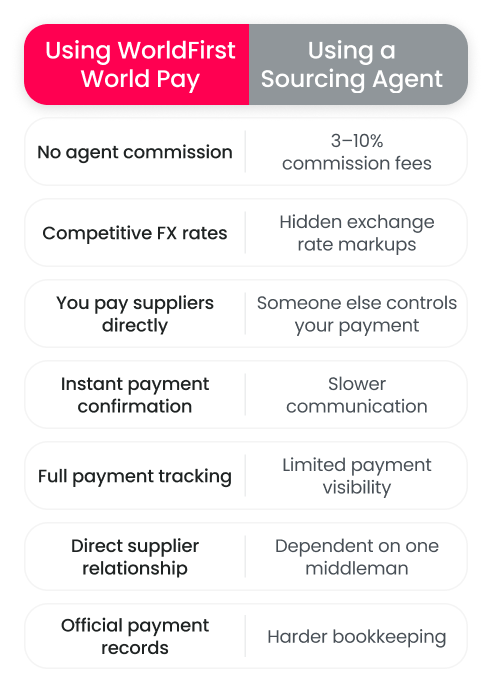Screen dimensions: 492x693
Task: Click the red header color block
Action: pos(137,65)
